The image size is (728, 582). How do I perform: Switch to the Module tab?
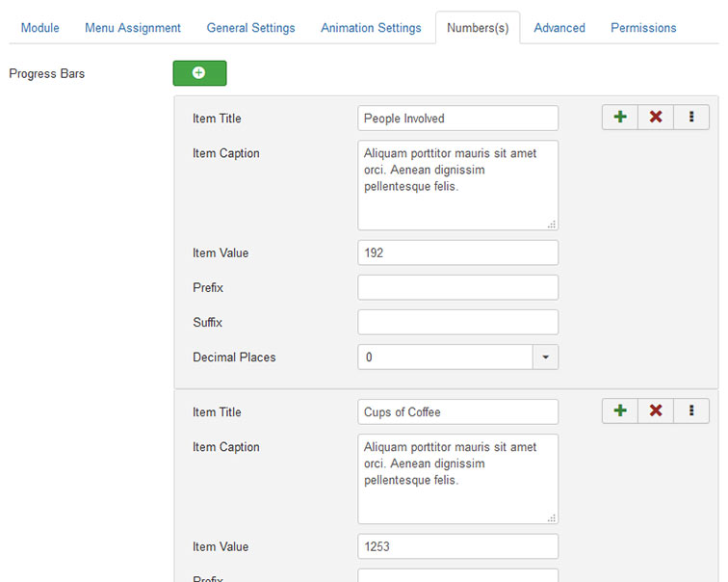pos(39,28)
